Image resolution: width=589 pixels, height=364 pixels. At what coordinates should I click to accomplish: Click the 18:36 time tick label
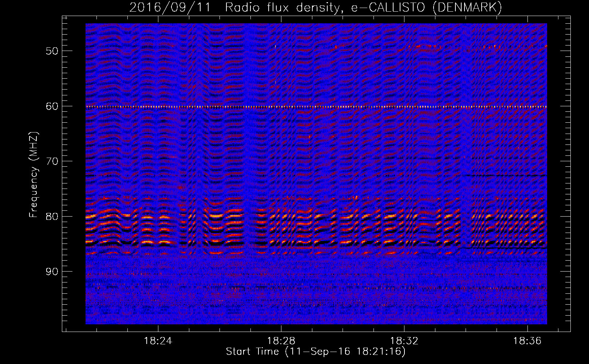coord(527,341)
